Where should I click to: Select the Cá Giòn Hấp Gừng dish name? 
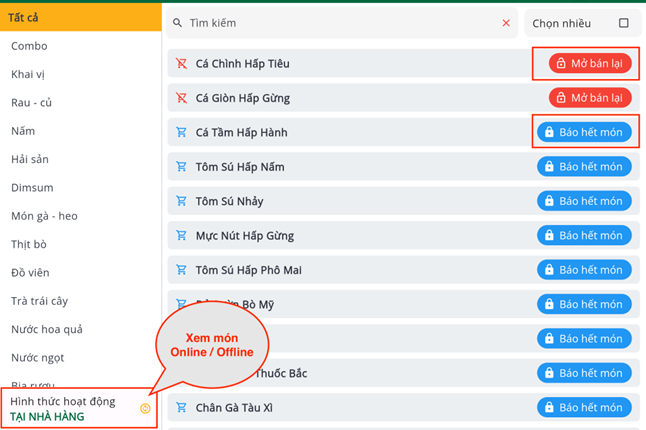[243, 98]
